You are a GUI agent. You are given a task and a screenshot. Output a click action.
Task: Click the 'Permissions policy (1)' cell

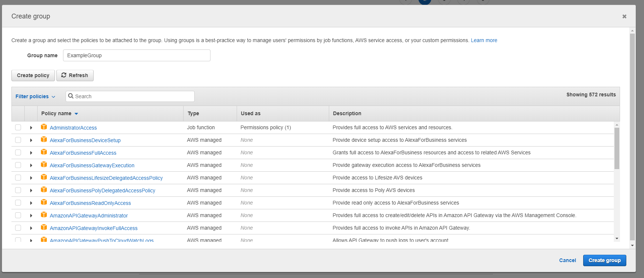pyautogui.click(x=265, y=127)
